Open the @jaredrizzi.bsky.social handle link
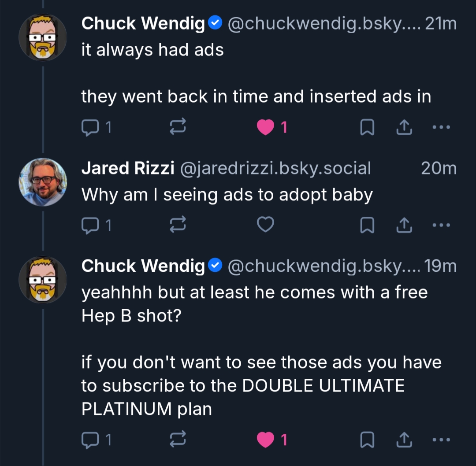This screenshot has width=476, height=466. 275,168
